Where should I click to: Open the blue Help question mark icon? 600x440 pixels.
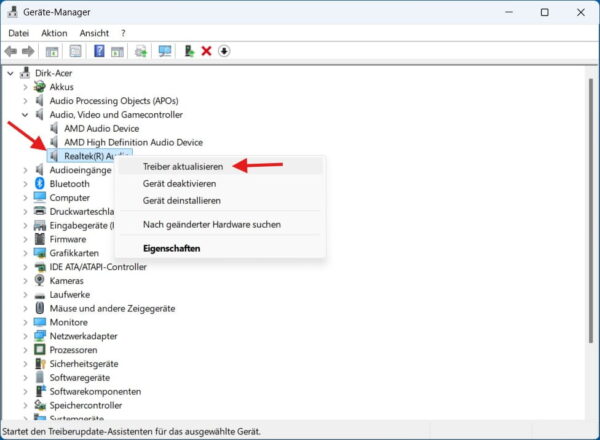[99, 51]
